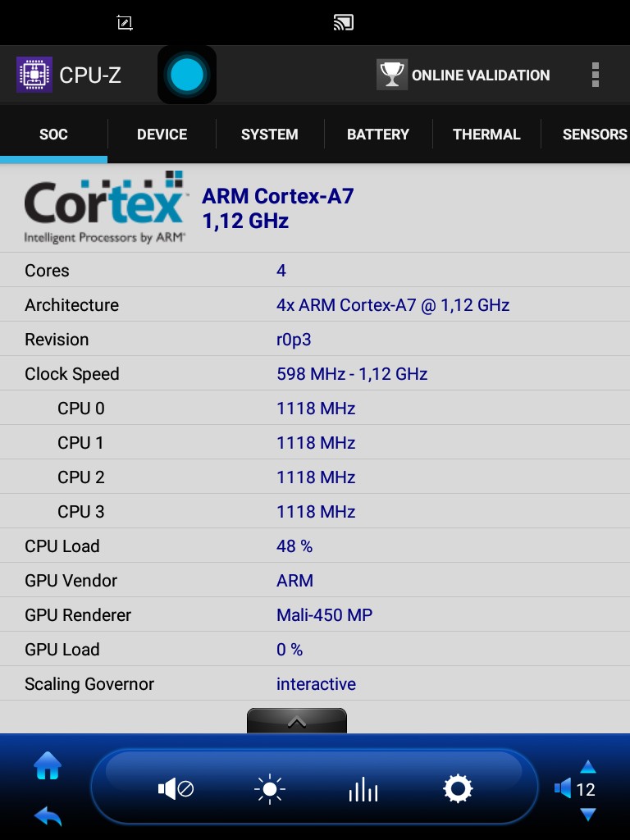Screen dimensions: 630x840
Task: Open the three-dot overflow menu
Action: click(596, 75)
